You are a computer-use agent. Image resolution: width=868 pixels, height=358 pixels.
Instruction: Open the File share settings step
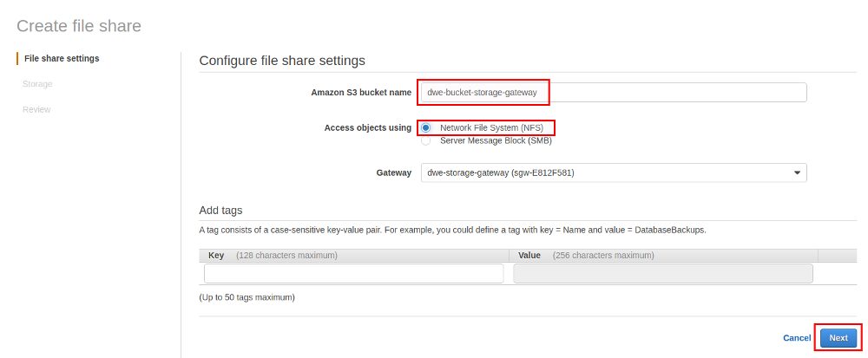(x=62, y=59)
